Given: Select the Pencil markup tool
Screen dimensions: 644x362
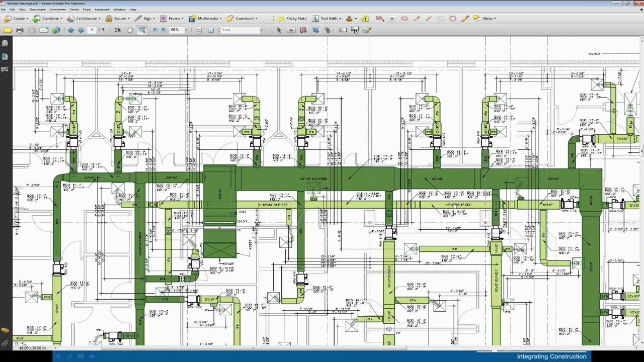Looking at the screenshot, I should pyautogui.click(x=465, y=19).
